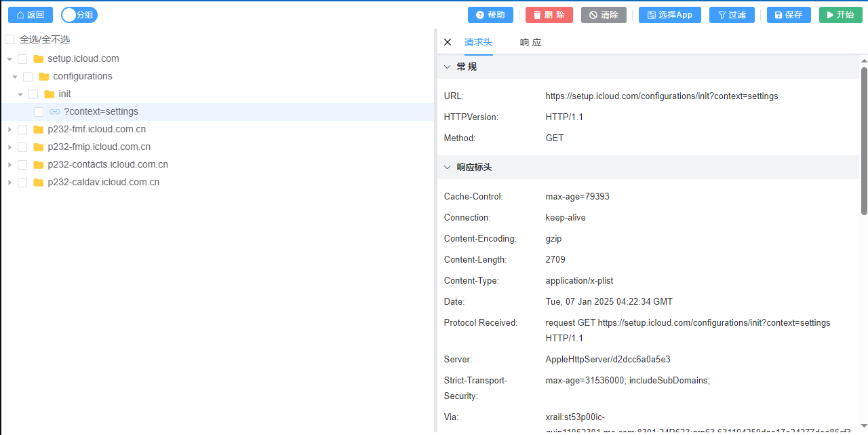Expand the p232-caldav.icloud.com.cn node
868x435 pixels.
click(9, 183)
